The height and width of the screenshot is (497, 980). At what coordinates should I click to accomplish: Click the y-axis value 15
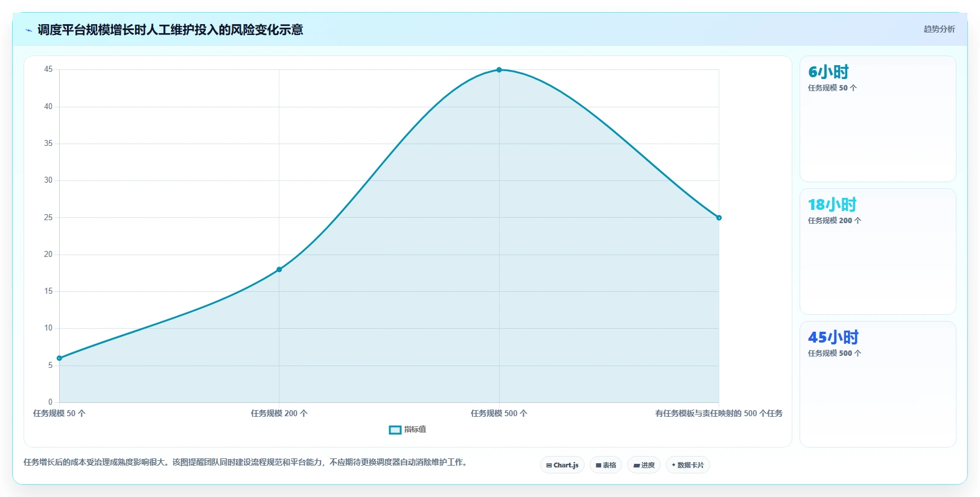pyautogui.click(x=48, y=291)
